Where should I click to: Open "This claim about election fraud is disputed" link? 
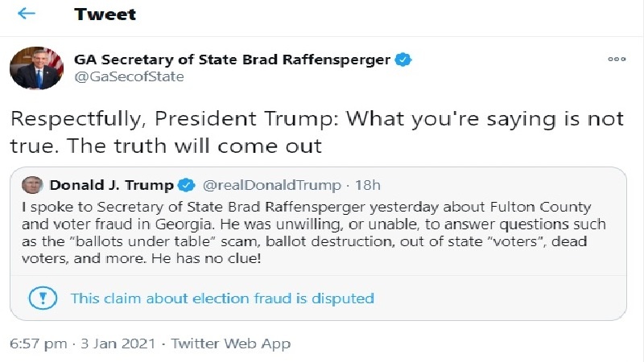tap(222, 298)
